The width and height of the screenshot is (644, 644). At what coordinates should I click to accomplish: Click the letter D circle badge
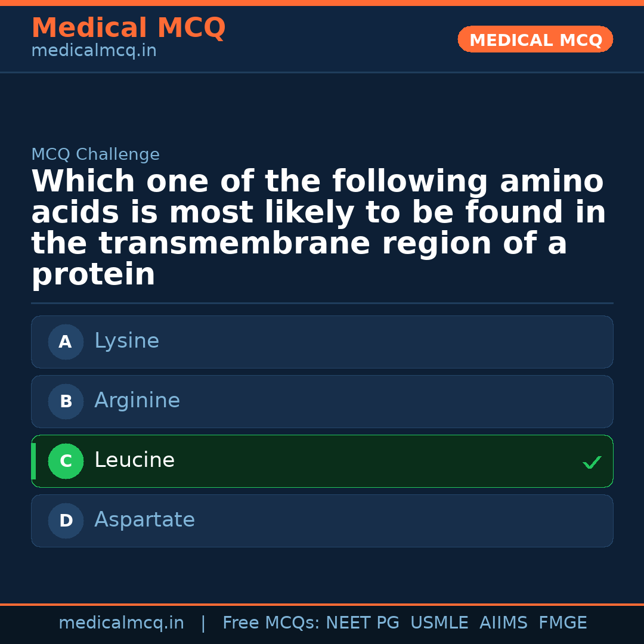coord(66,521)
